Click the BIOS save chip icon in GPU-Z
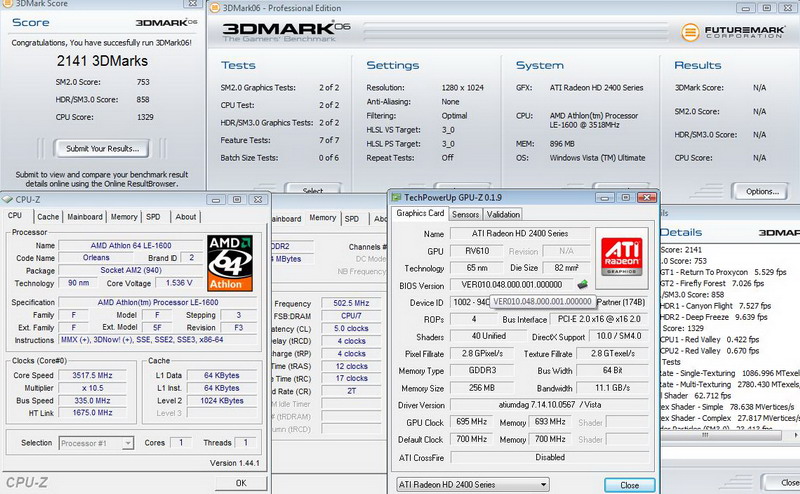The image size is (800, 494). click(582, 284)
